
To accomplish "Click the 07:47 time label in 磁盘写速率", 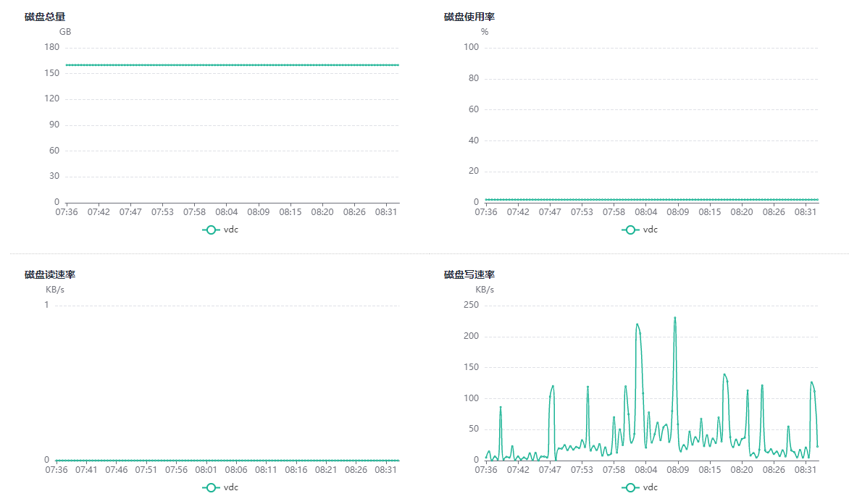I will tap(550, 470).
